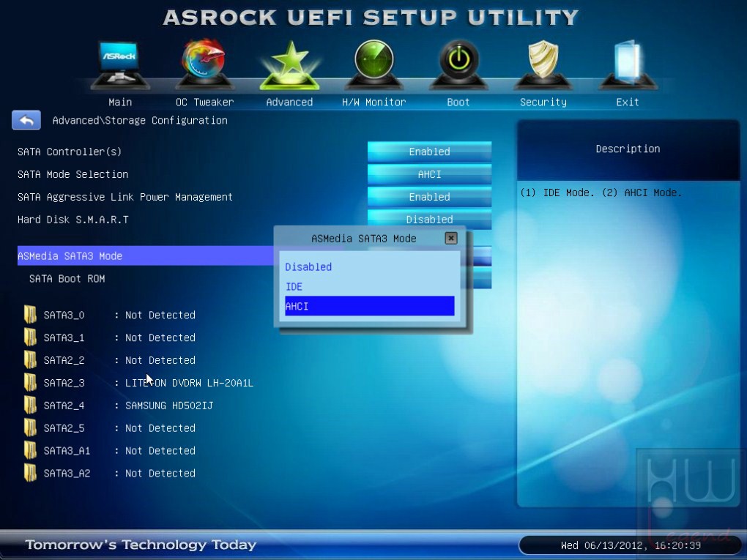Click the SATA3_0 folder icon
This screenshot has height=560, width=747.
click(30, 315)
